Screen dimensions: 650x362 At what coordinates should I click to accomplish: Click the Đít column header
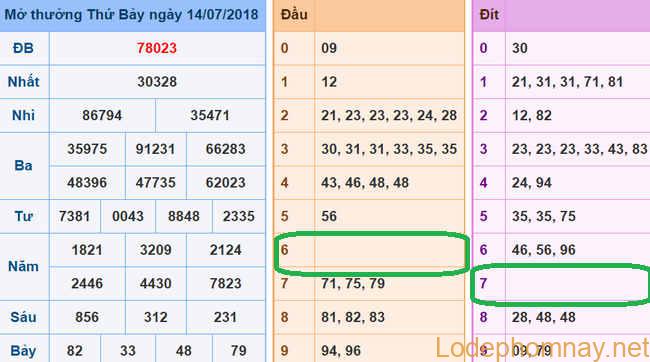coord(489,15)
